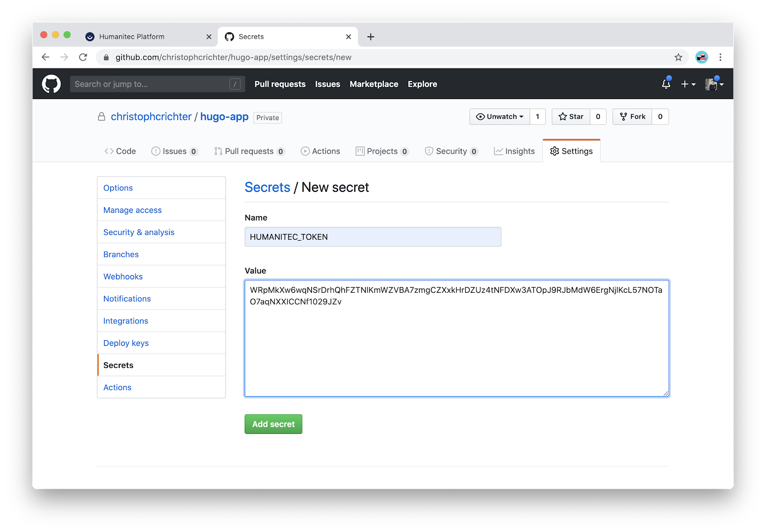The image size is (766, 532).
Task: Open Actions in settings sidebar
Action: point(161,388)
